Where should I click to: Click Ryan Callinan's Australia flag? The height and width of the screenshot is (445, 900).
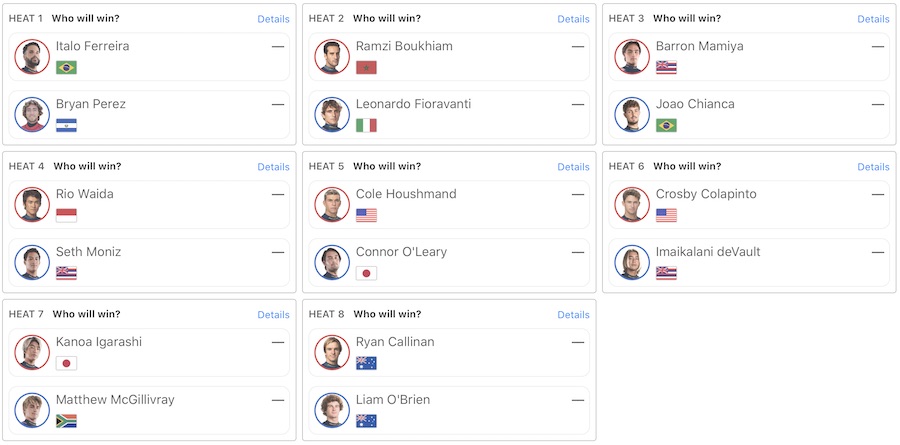click(x=367, y=363)
